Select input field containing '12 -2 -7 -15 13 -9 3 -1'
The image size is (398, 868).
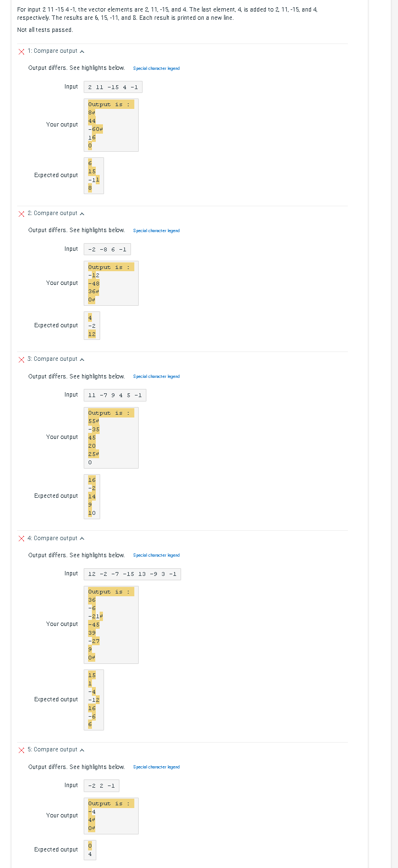pyautogui.click(x=132, y=574)
